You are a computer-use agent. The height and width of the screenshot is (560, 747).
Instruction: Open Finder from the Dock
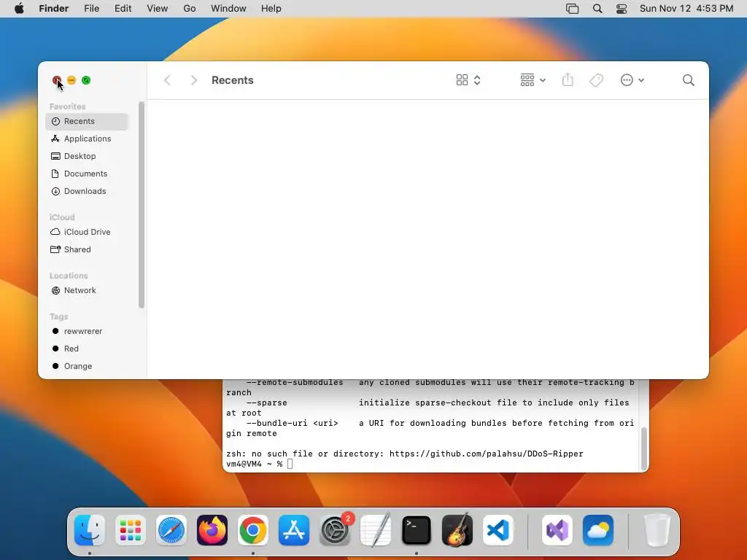(90, 530)
